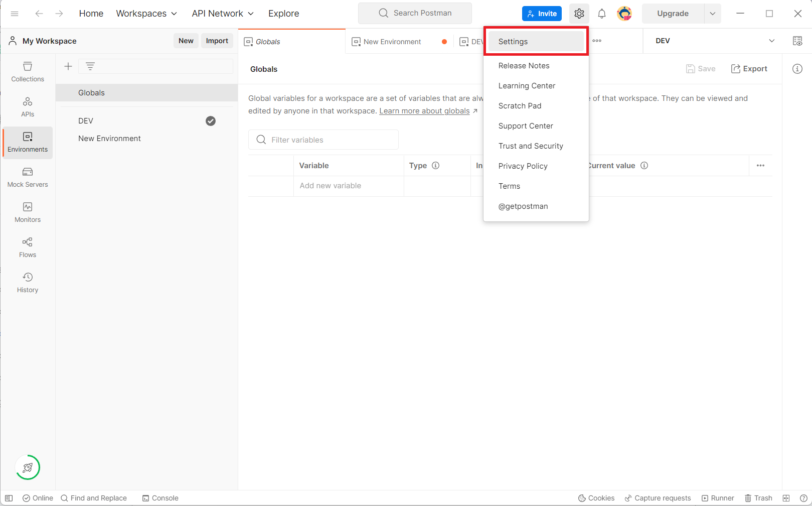Click the Save button

click(x=701, y=69)
